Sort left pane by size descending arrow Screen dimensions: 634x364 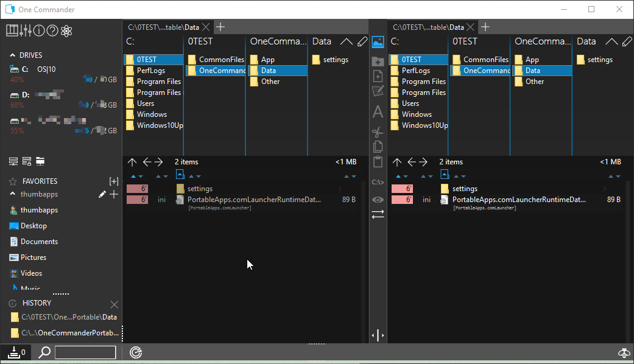[x=354, y=177]
